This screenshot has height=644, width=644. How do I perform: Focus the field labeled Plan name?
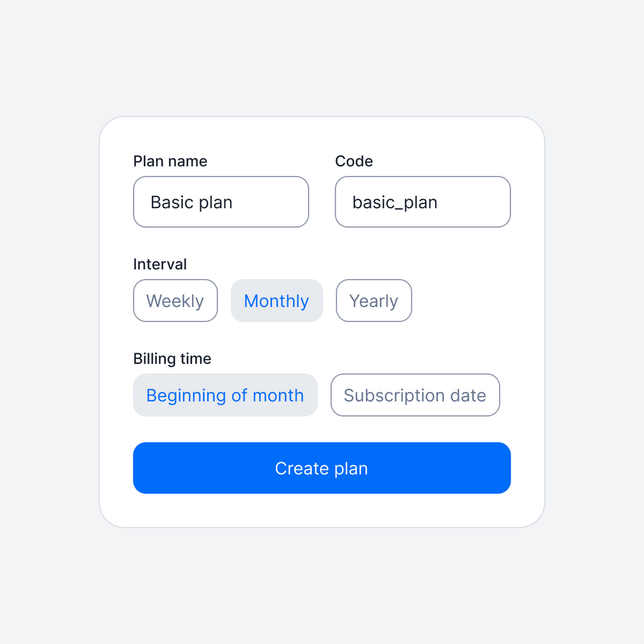point(221,202)
